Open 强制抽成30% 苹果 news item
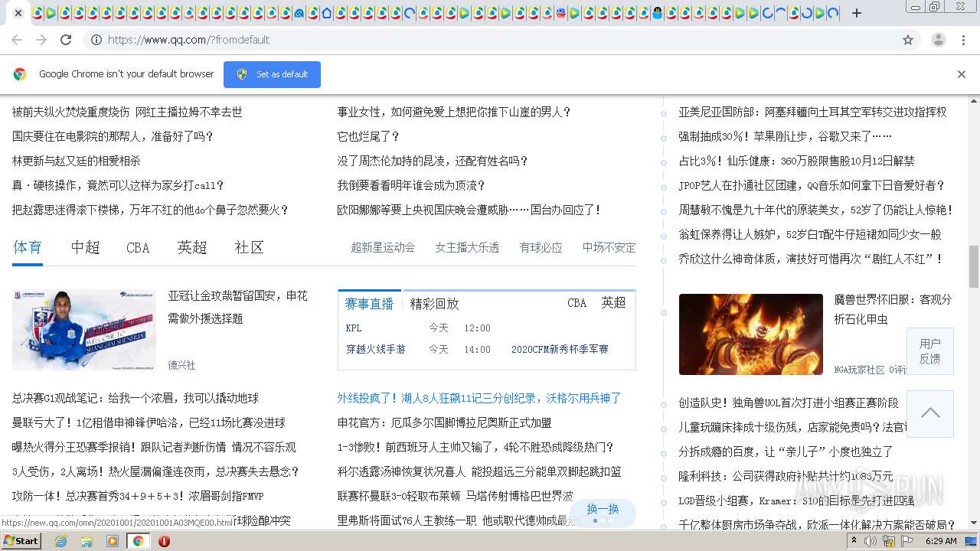Viewport: 980px width, 551px height. point(785,137)
